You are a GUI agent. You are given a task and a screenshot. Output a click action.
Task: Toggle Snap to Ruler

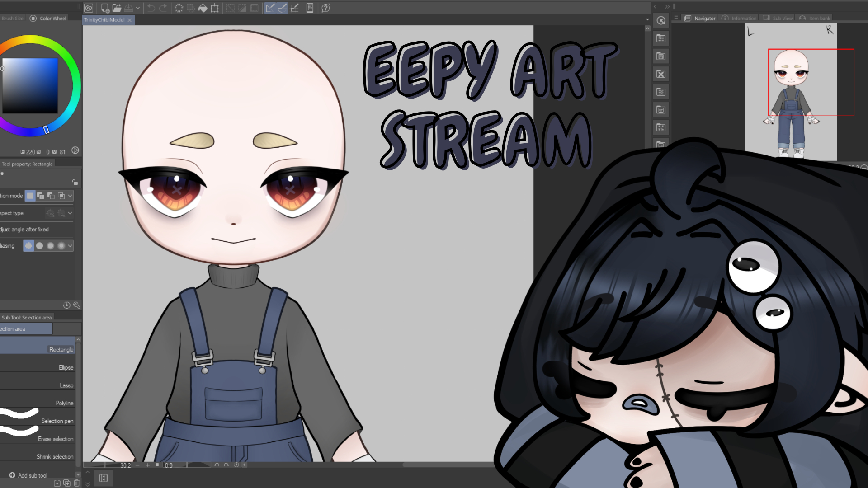pos(270,8)
